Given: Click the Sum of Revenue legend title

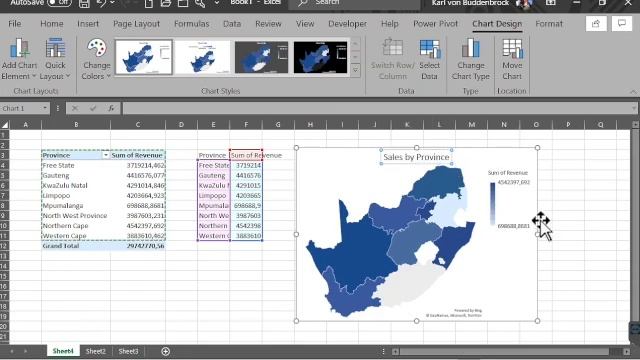Looking at the screenshot, I should click(508, 173).
